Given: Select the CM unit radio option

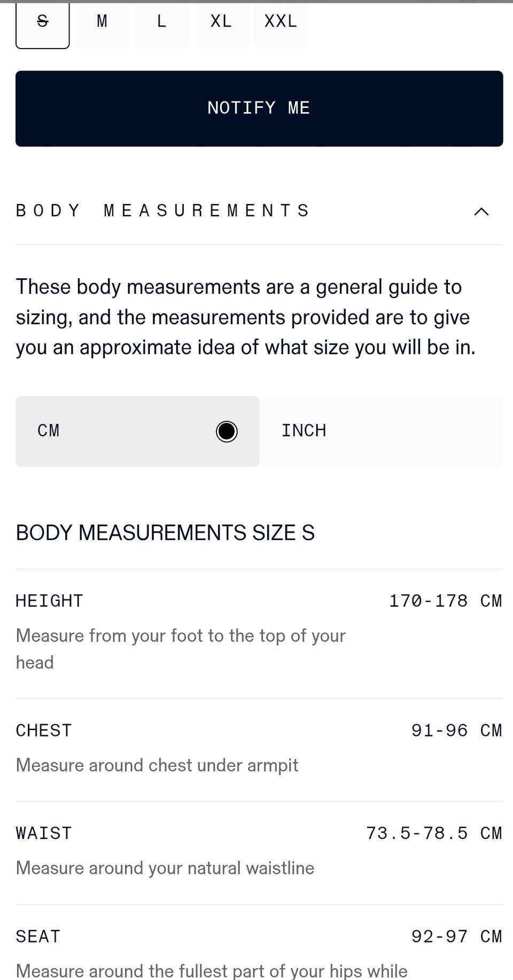Looking at the screenshot, I should point(137,431).
